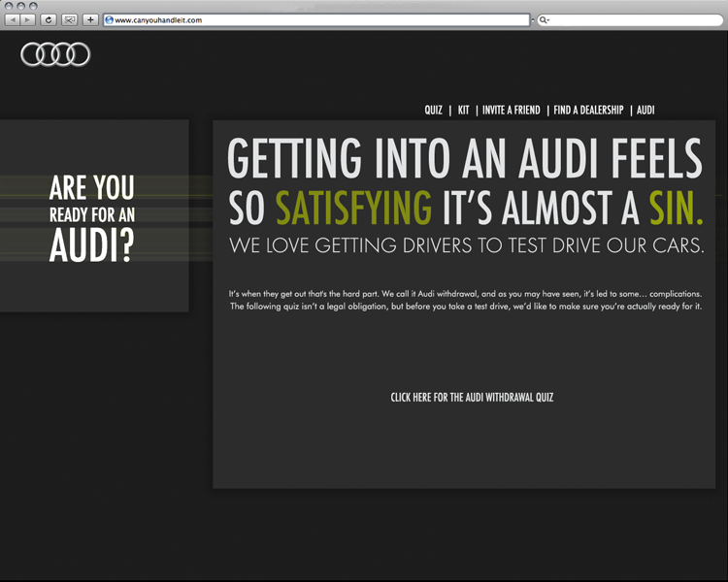Click the green word SATISFYING in headline
The height and width of the screenshot is (582, 728).
(353, 208)
